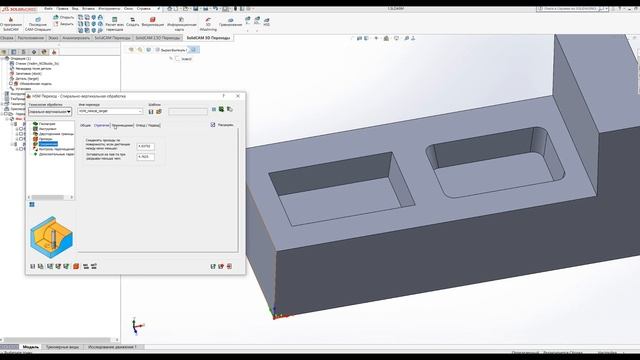Switch to the Трехмерные виды bottom tab
The image size is (640, 360).
(62, 347)
